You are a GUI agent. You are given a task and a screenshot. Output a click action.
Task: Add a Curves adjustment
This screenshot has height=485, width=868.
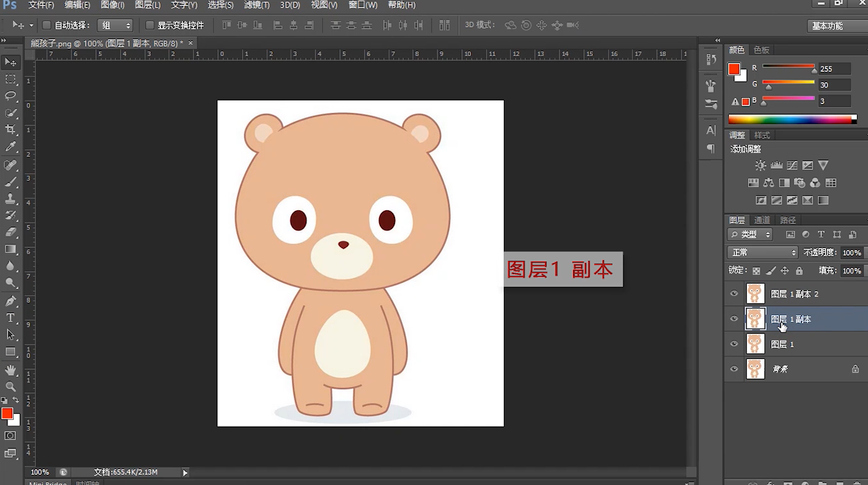pyautogui.click(x=792, y=165)
